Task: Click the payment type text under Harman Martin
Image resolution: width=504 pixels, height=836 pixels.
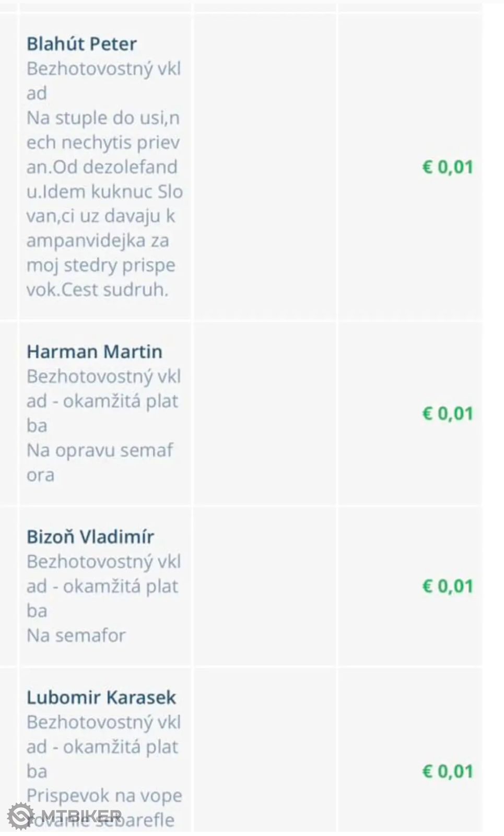Action: point(103,401)
